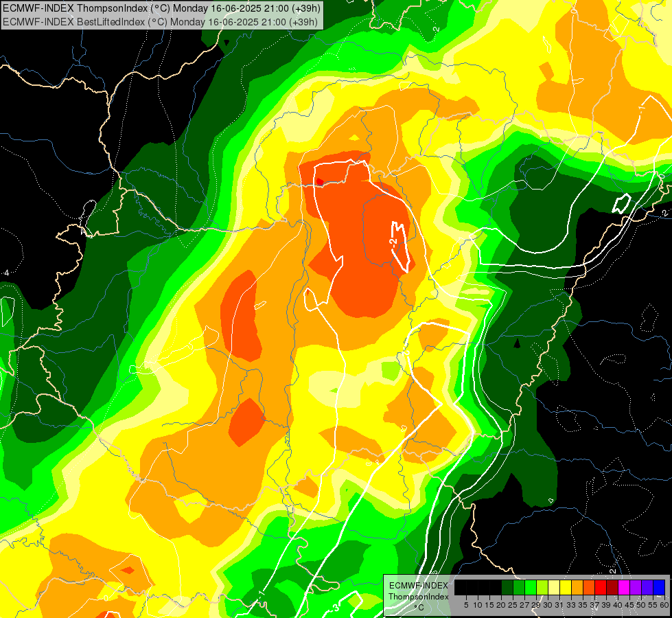Screen dimensions: 672x618
Task: Click the ThompsonIndex header title line
Action: pyautogui.click(x=161, y=8)
